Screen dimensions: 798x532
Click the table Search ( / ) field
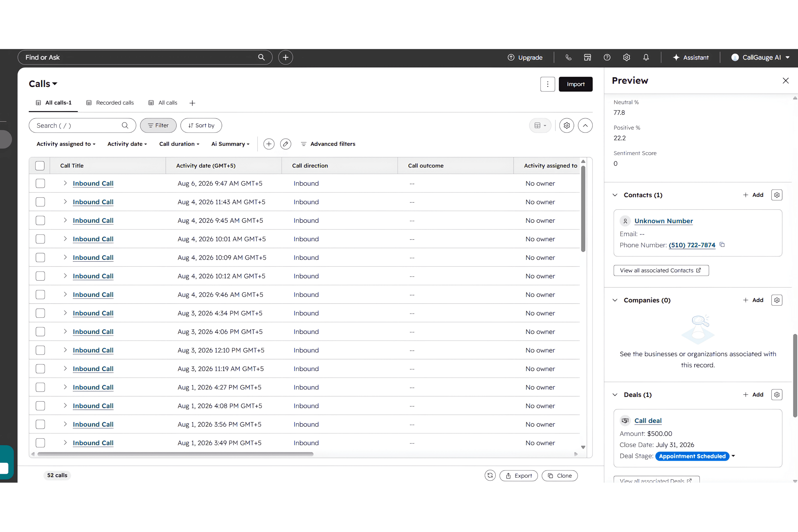pyautogui.click(x=83, y=126)
